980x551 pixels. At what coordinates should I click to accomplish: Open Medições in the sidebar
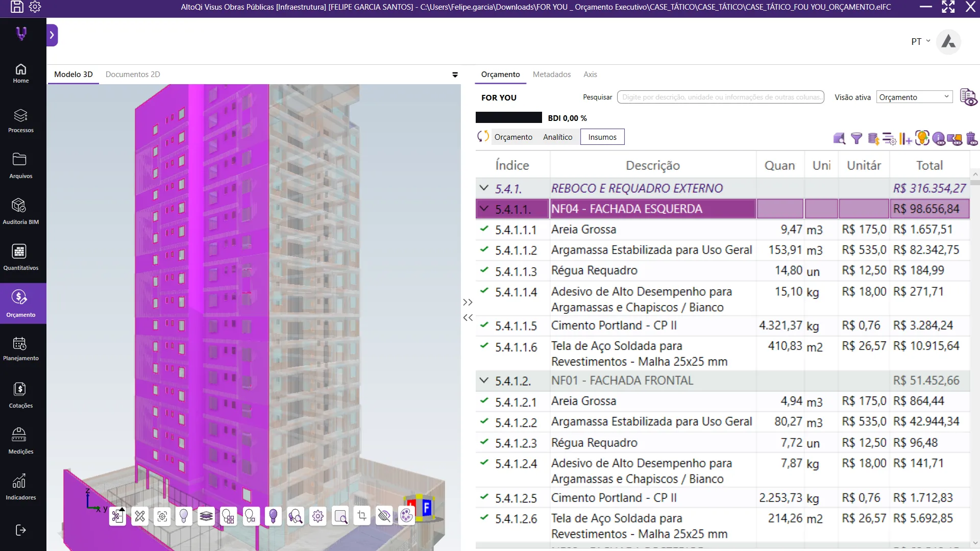pos(20,441)
